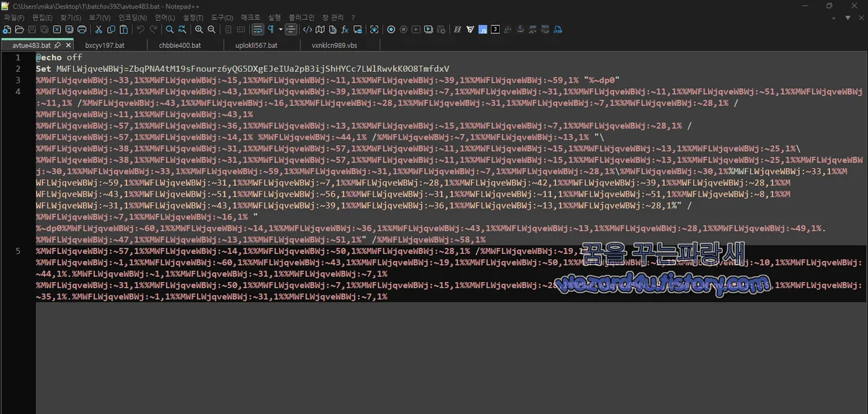Click the Copy icon in the toolbar
Image resolution: width=868 pixels, height=414 pixels.
[x=111, y=29]
